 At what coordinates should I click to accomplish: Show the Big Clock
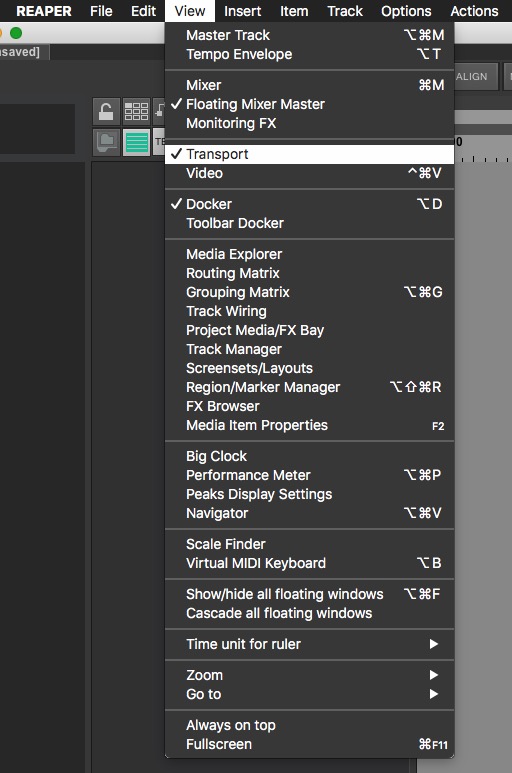click(309, 457)
